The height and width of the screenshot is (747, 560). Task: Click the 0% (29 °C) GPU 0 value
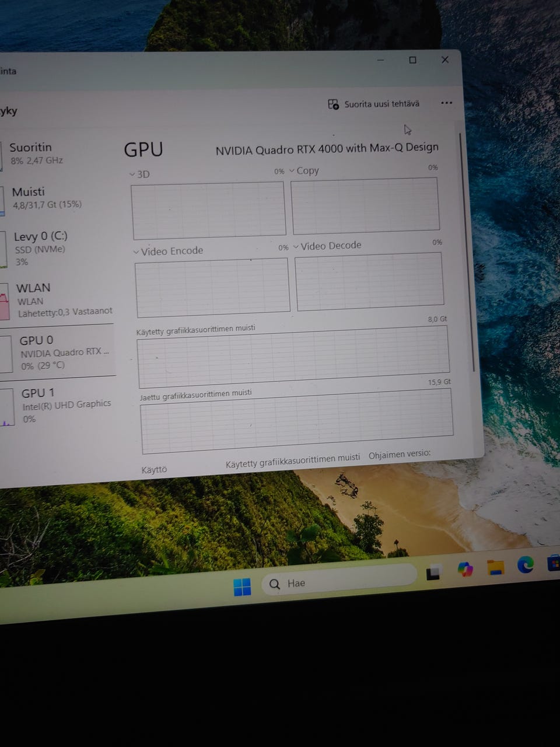click(43, 366)
